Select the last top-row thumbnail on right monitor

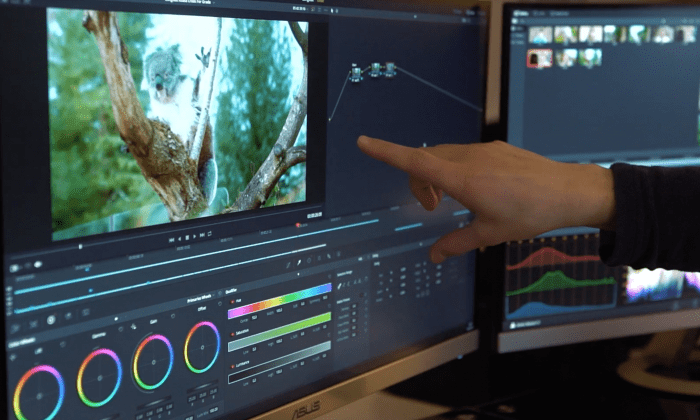coord(685,34)
